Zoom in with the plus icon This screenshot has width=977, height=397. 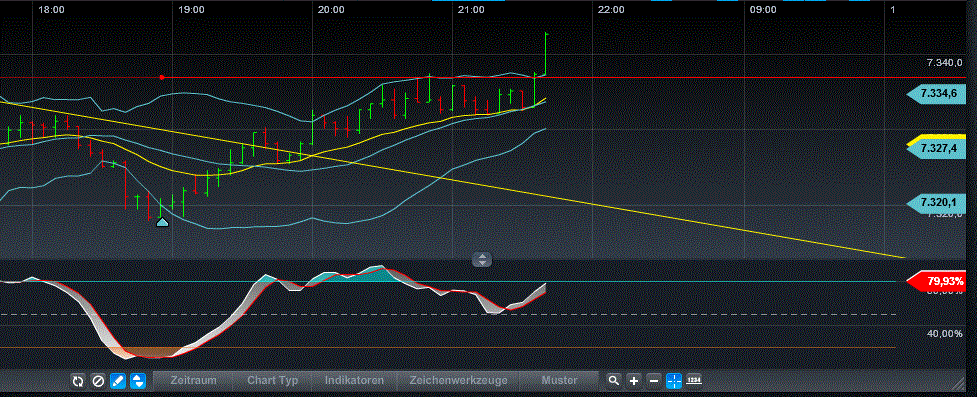point(634,380)
